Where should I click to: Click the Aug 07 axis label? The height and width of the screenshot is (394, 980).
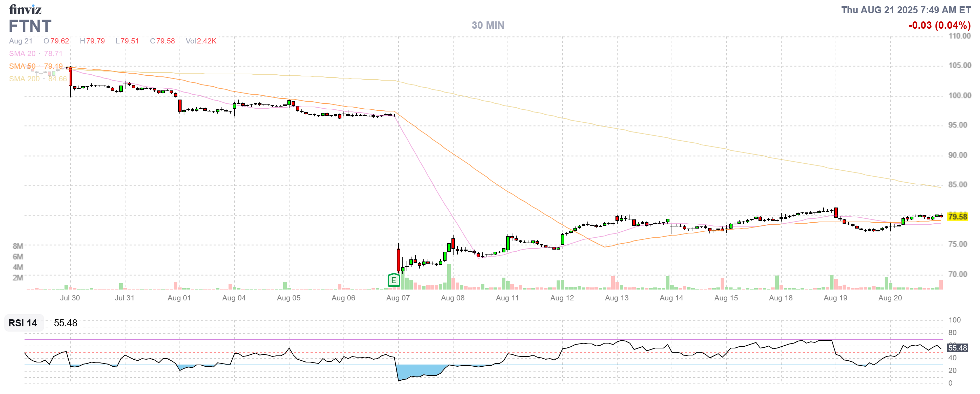tap(397, 298)
